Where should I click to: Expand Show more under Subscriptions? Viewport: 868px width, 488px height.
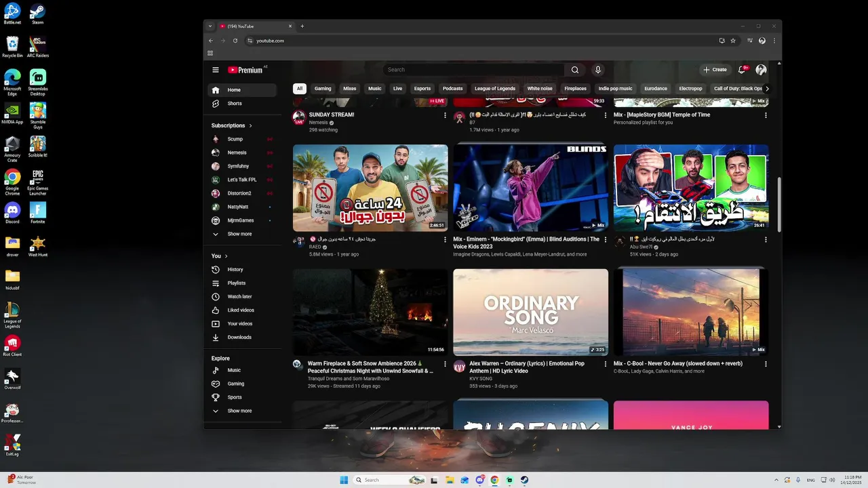tap(242, 234)
